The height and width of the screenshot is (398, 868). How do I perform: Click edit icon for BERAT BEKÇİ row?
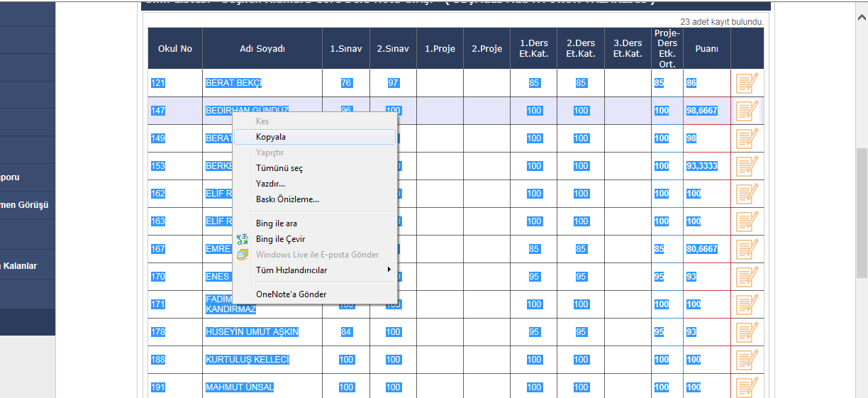[747, 83]
